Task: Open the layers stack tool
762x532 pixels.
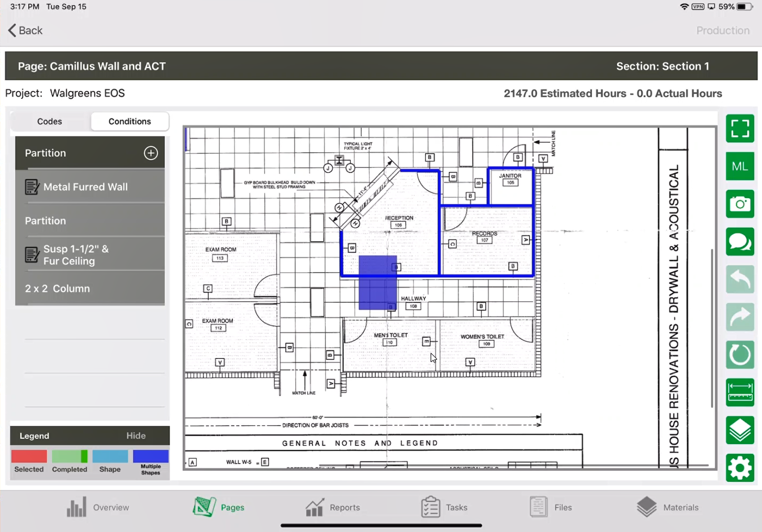Action: pos(739,430)
